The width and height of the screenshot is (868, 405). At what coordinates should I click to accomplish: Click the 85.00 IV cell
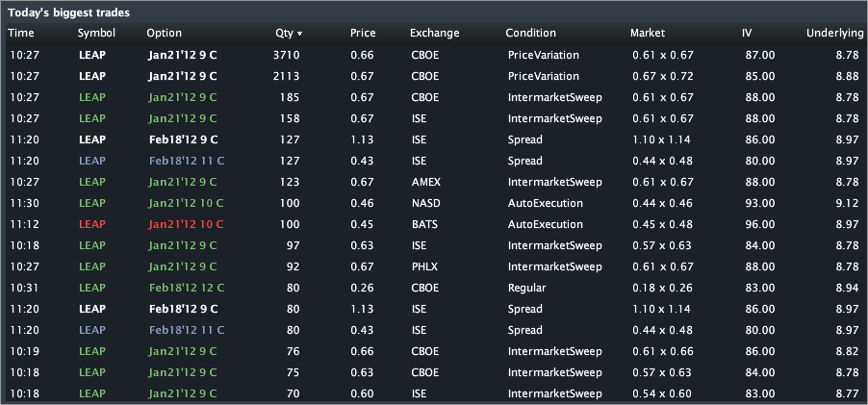click(761, 76)
